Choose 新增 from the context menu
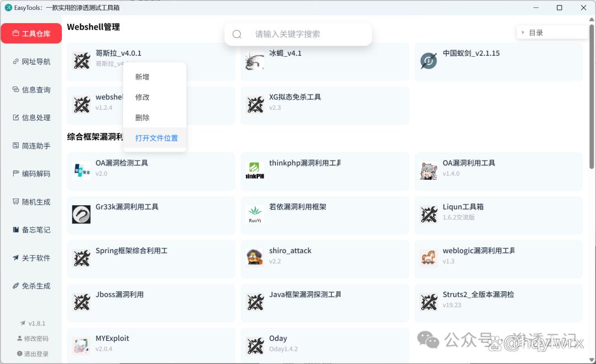Screen dimensions: 596x364 click(155, 77)
